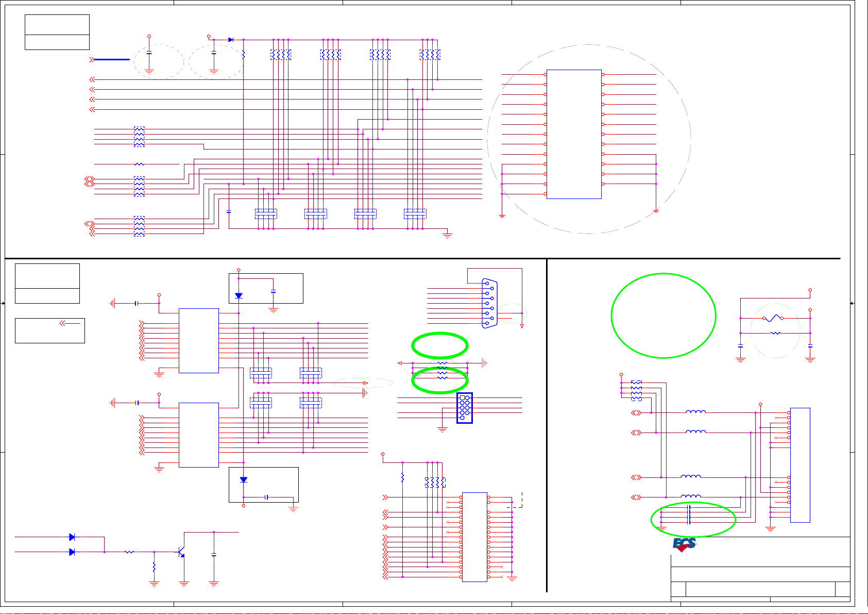Select the diode in the box below the ICs
Image resolution: width=868 pixels, height=614 pixels.
[x=244, y=480]
